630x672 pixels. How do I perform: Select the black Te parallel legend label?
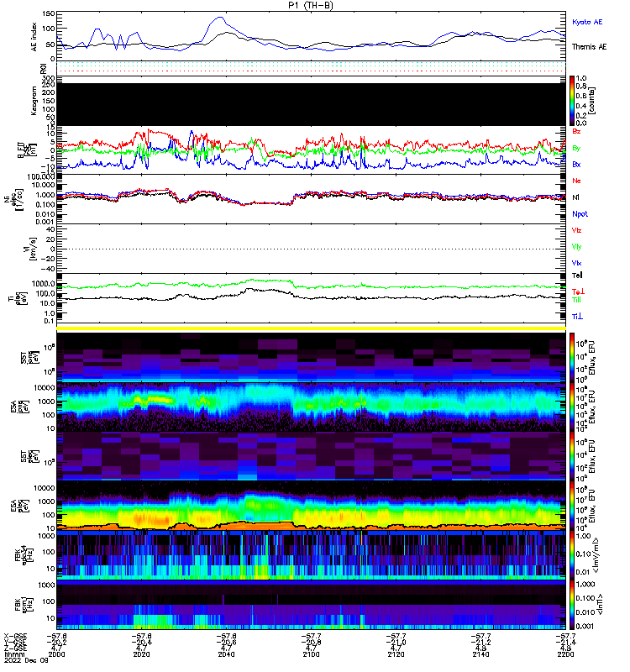577,276
